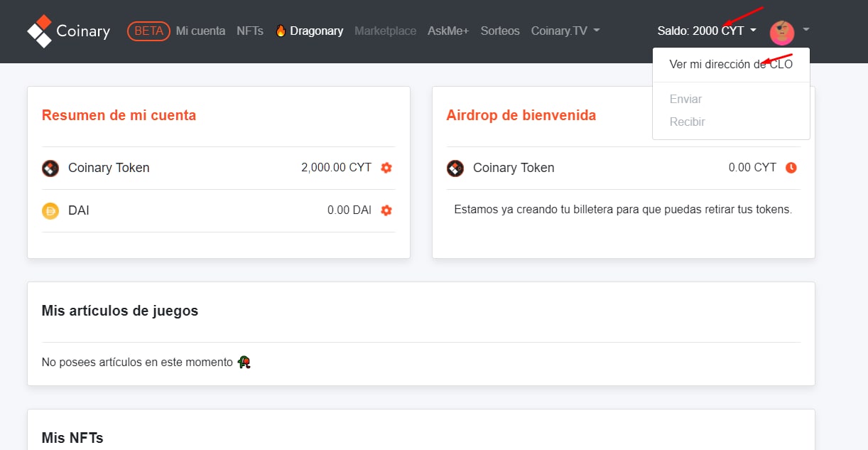Click the Airdrop de bienvenida heading

tap(521, 115)
